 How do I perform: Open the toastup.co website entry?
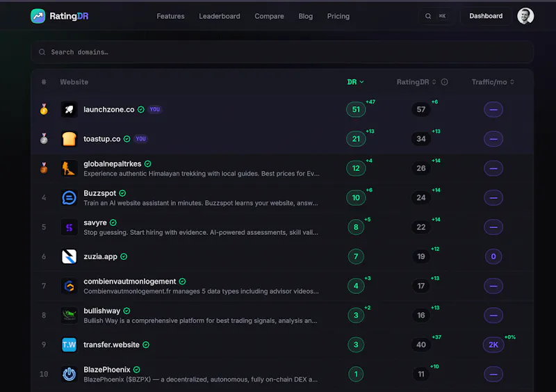[102, 139]
